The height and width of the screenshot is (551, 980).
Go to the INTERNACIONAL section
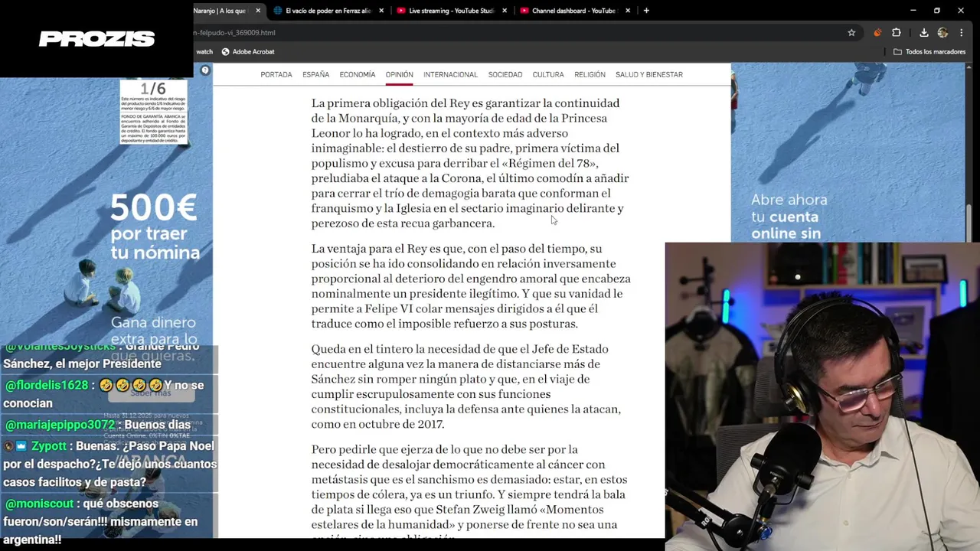(x=450, y=75)
